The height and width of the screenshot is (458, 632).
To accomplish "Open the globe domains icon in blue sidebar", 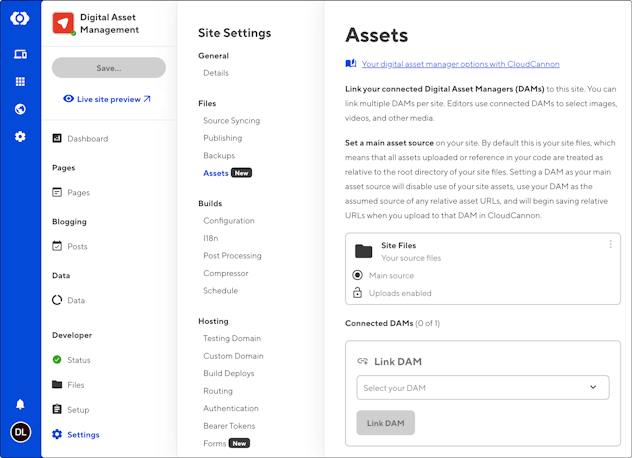I will [20, 109].
